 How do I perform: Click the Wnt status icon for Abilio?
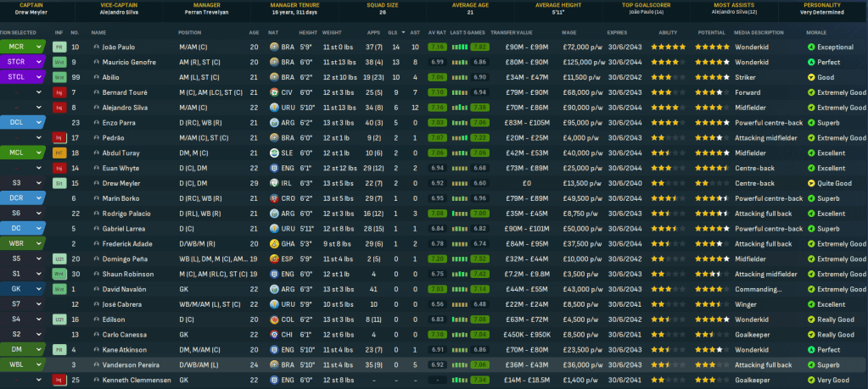59,77
